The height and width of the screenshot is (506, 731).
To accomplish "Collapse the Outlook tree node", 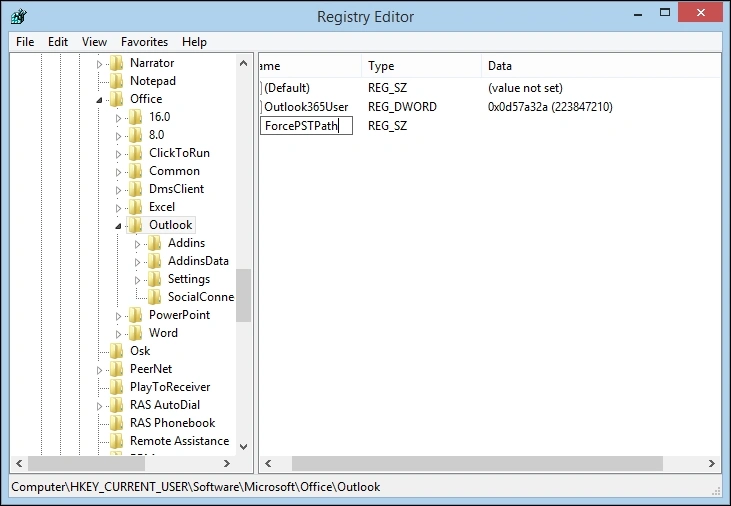I will click(x=118, y=226).
